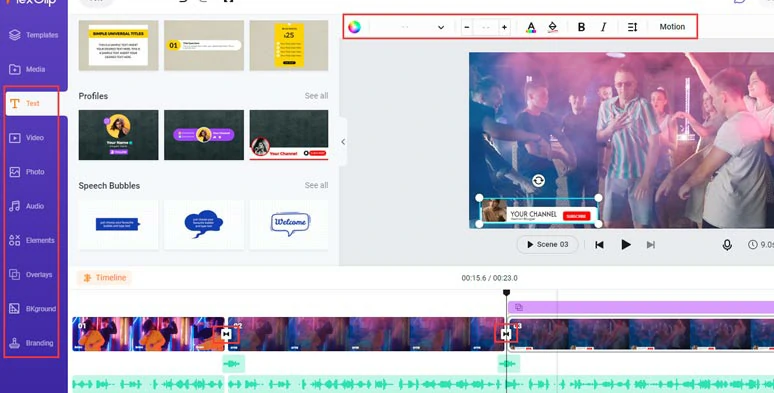Viewport: 774px width, 393px height.
Task: Toggle bold formatting
Action: click(x=581, y=27)
